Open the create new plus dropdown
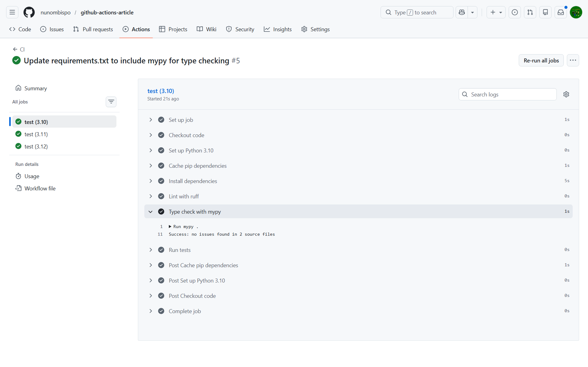Screen dimensions: 588x367 click(496, 12)
